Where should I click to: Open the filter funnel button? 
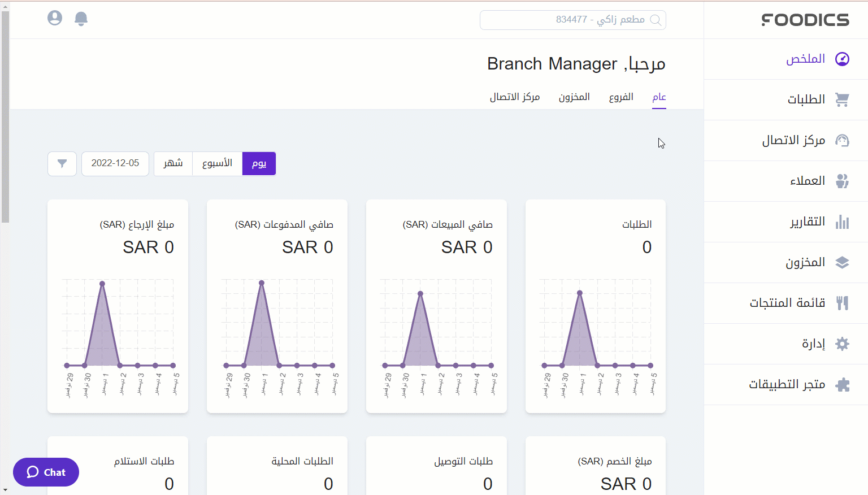62,164
